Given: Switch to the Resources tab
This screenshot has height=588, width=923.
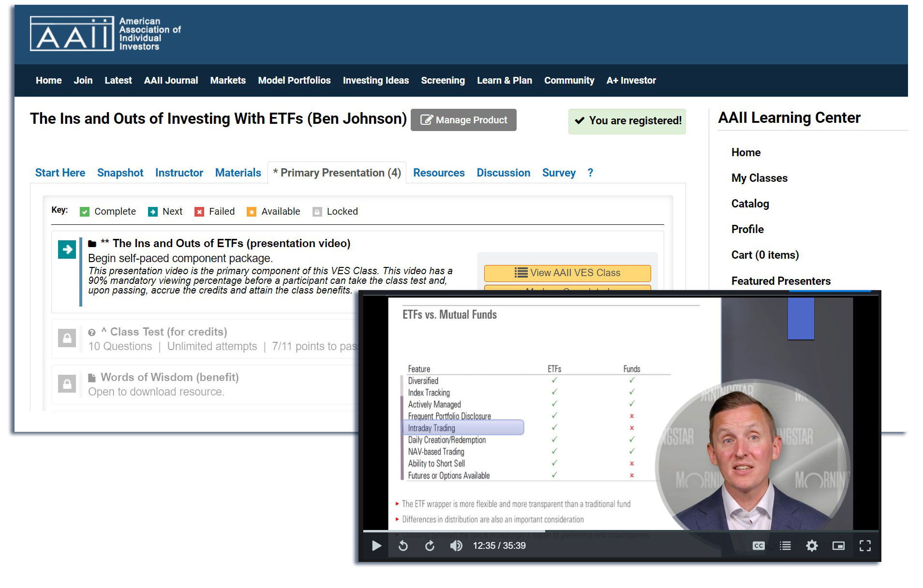Looking at the screenshot, I should pyautogui.click(x=439, y=173).
